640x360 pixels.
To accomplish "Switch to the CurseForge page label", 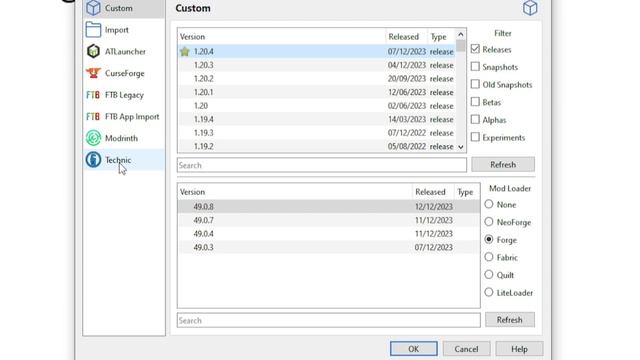I will coord(124,73).
